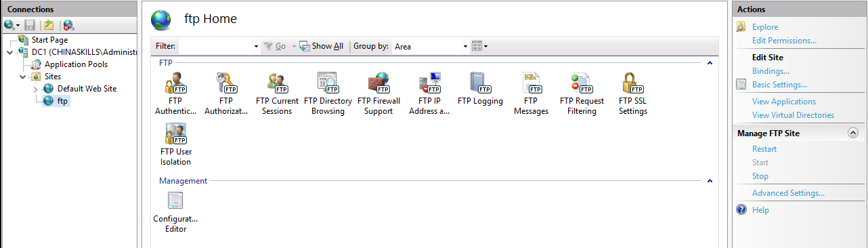Click the Up folder toolbar icon
The image size is (868, 248).
click(x=48, y=25)
